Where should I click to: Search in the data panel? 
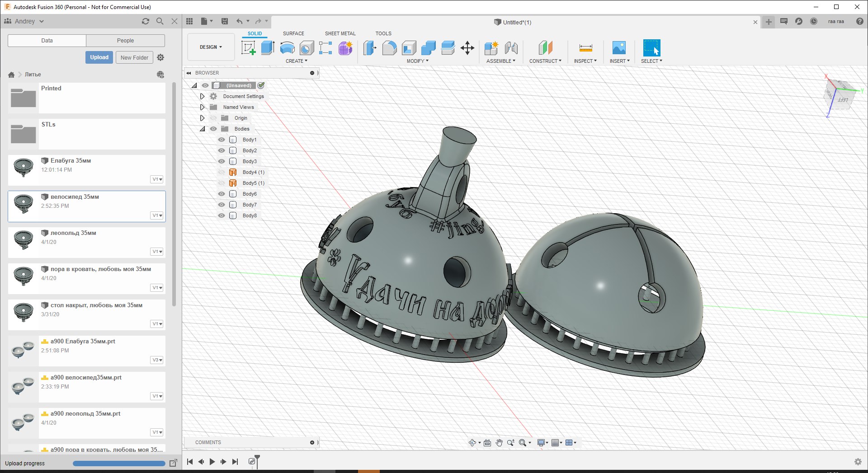pyautogui.click(x=160, y=21)
